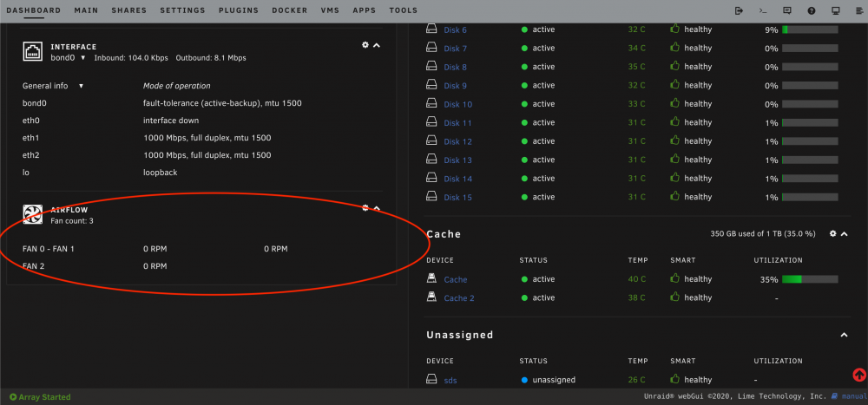Click the Disk 8 drive icon
This screenshot has height=405, width=868.
pos(431,67)
